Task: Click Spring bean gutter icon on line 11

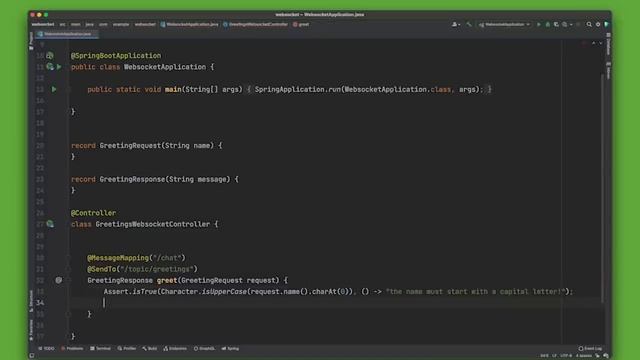Action: tap(50, 67)
